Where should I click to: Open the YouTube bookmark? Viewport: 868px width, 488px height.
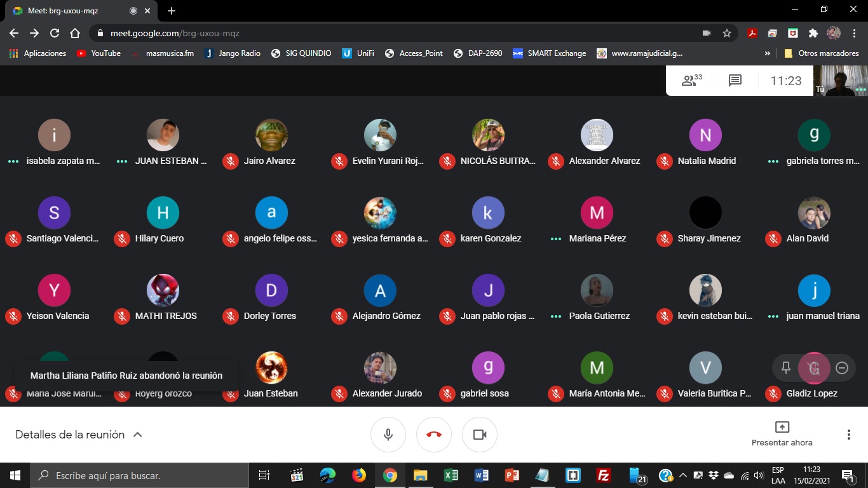coord(98,53)
